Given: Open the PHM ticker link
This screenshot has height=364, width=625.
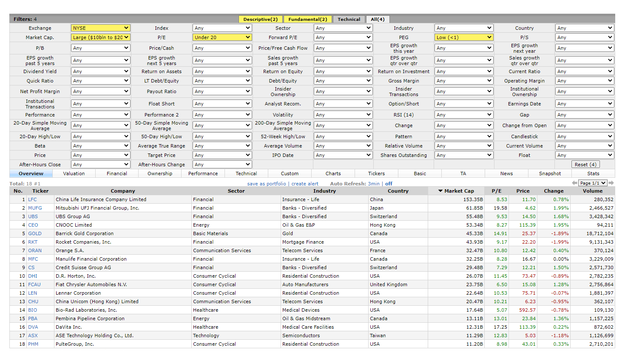Looking at the screenshot, I should (33, 344).
